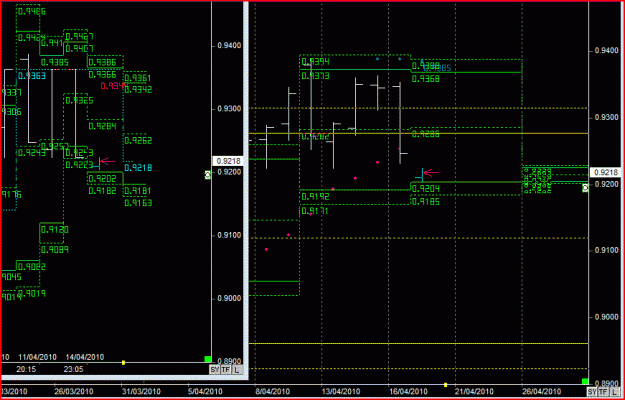
Task: Select 26/03/2010 on bottom date axis
Action: 74,391
